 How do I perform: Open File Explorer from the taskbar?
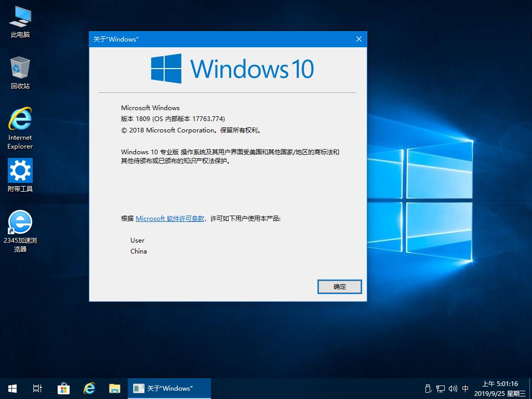(x=115, y=389)
